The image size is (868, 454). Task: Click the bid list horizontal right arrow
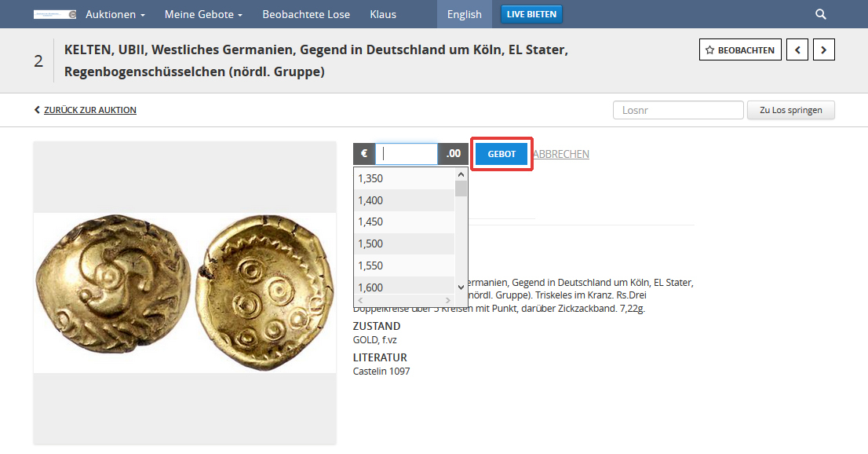[448, 301]
